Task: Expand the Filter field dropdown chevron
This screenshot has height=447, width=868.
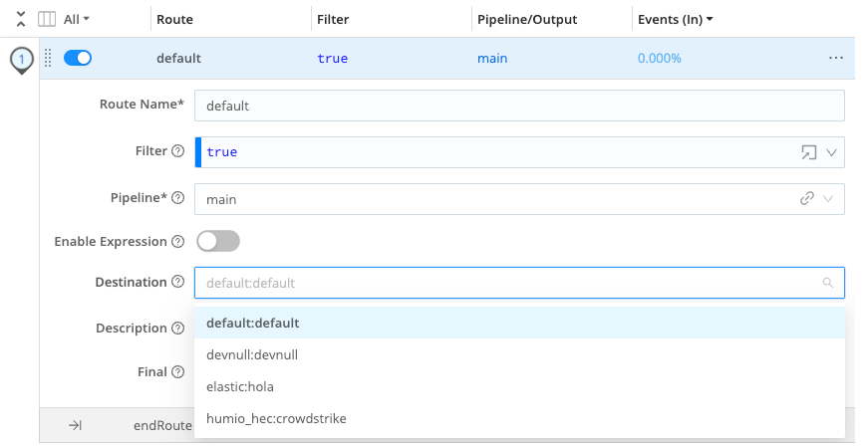Action: coord(831,152)
